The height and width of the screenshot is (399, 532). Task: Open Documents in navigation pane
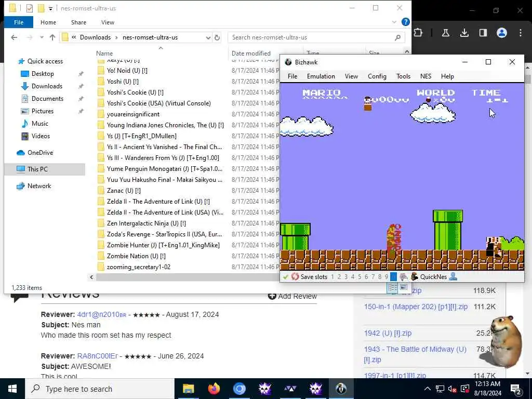pyautogui.click(x=47, y=99)
